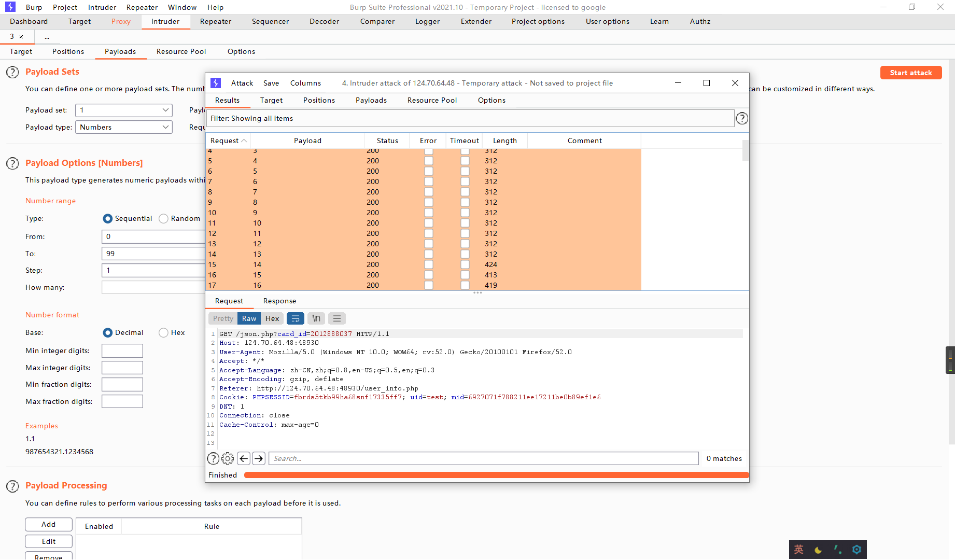Go to previous search match arrow

[243, 458]
